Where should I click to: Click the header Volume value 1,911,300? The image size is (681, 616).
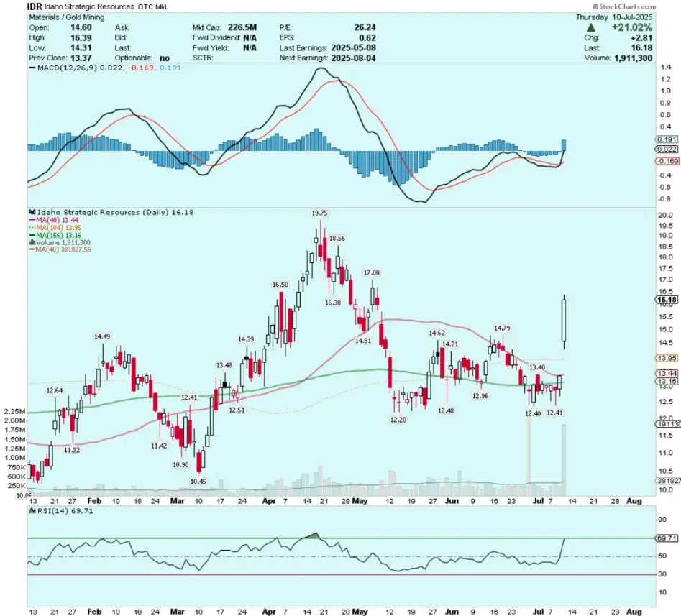[634, 58]
